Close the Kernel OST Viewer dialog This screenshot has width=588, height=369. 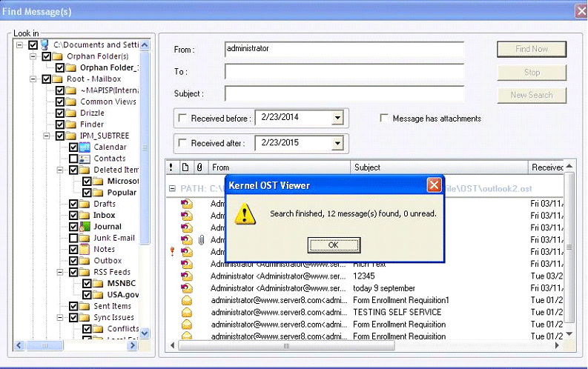click(434, 185)
